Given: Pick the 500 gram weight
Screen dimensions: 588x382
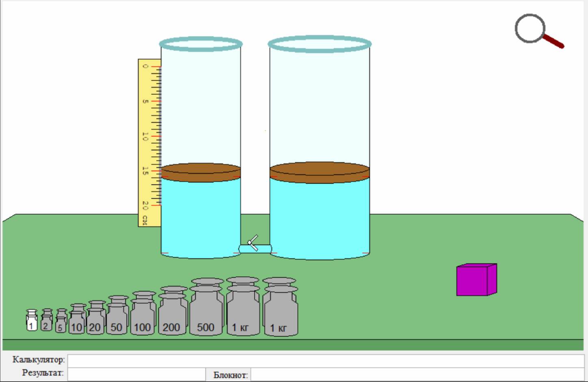Looking at the screenshot, I should pos(207,307).
